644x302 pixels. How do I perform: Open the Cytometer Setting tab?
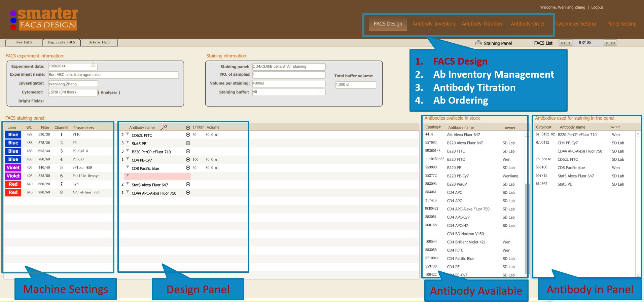click(x=575, y=24)
